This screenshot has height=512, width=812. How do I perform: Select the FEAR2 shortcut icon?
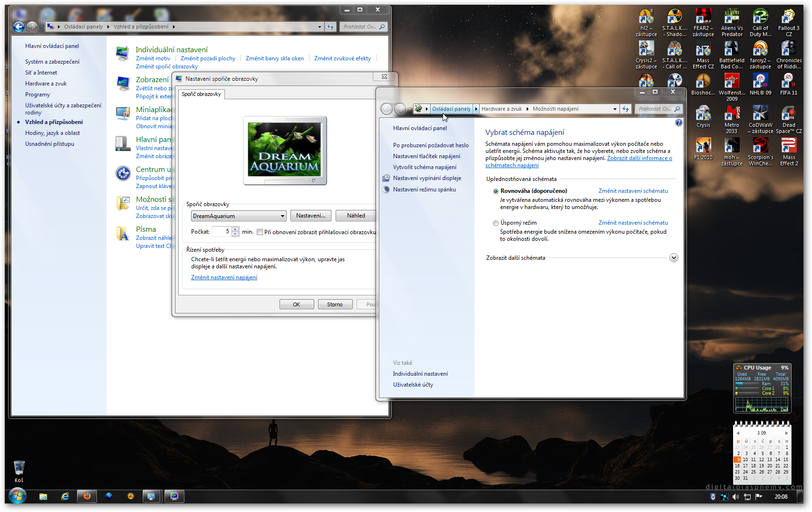(x=703, y=22)
